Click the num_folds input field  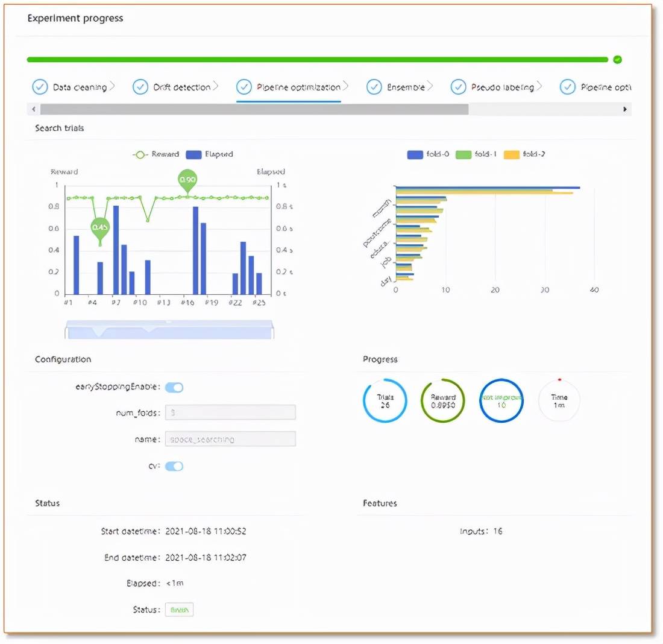[230, 412]
